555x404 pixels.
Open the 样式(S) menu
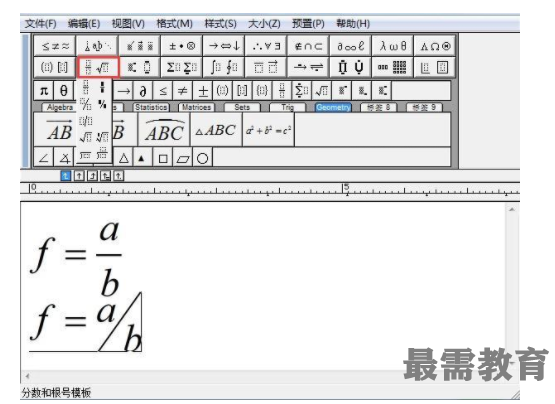coord(221,24)
